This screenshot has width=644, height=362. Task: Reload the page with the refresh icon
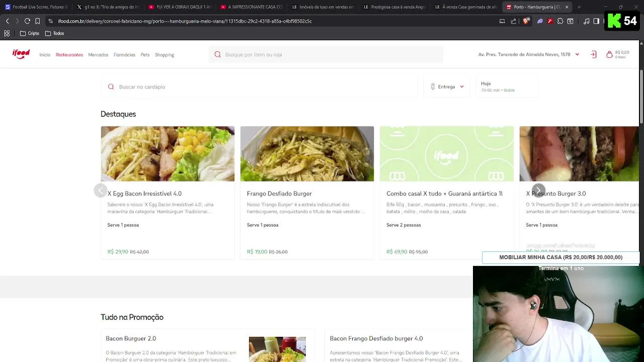tap(27, 21)
